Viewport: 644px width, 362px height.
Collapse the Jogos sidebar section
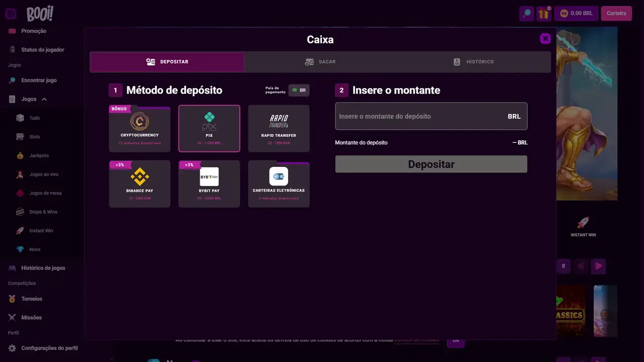(x=44, y=100)
